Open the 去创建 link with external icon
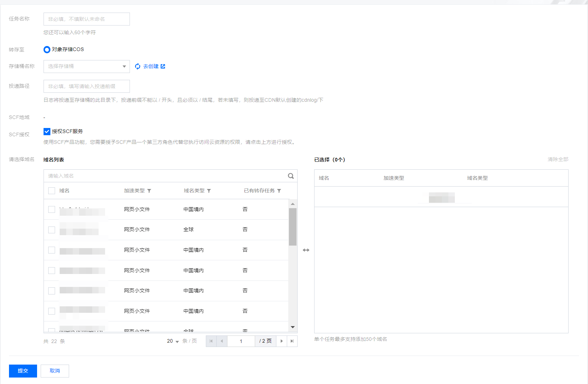Viewport: 588px width, 384px height. 154,67
